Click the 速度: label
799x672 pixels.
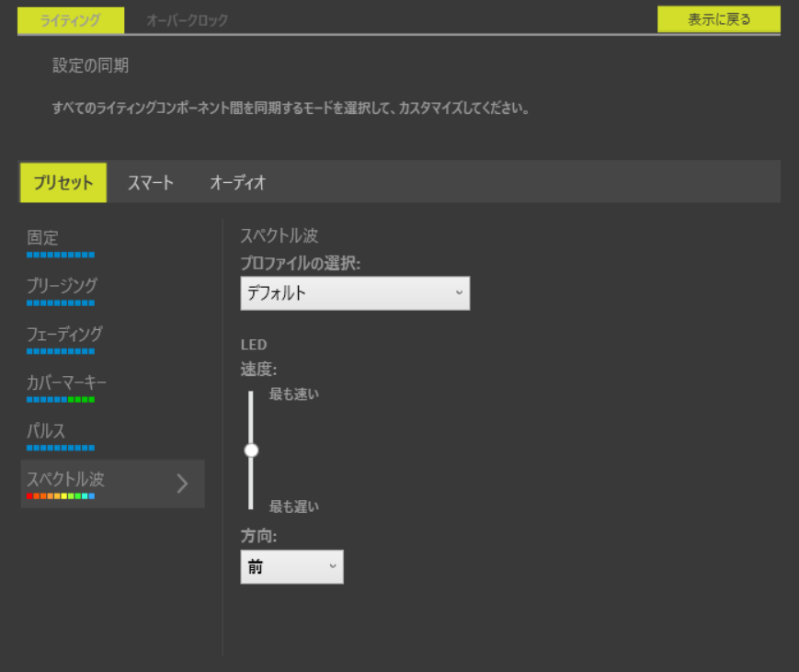(259, 369)
